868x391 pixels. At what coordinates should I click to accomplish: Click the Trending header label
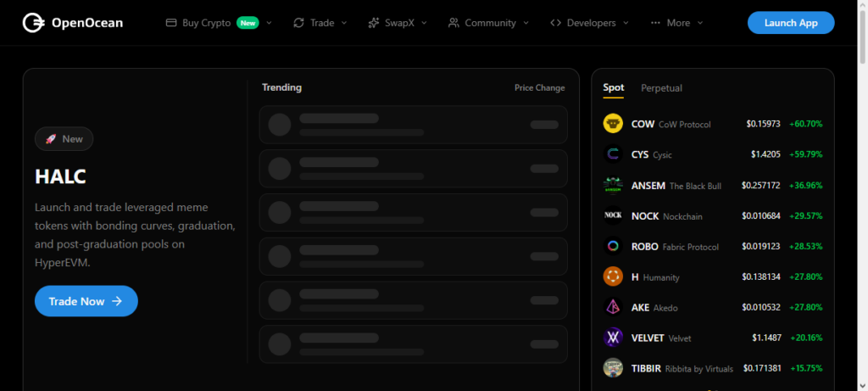(281, 87)
